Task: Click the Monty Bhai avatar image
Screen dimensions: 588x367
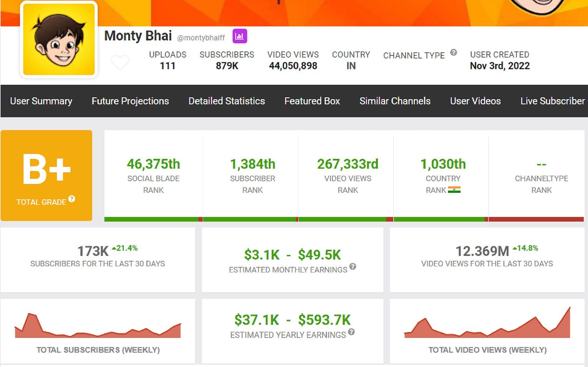Action: pos(59,39)
